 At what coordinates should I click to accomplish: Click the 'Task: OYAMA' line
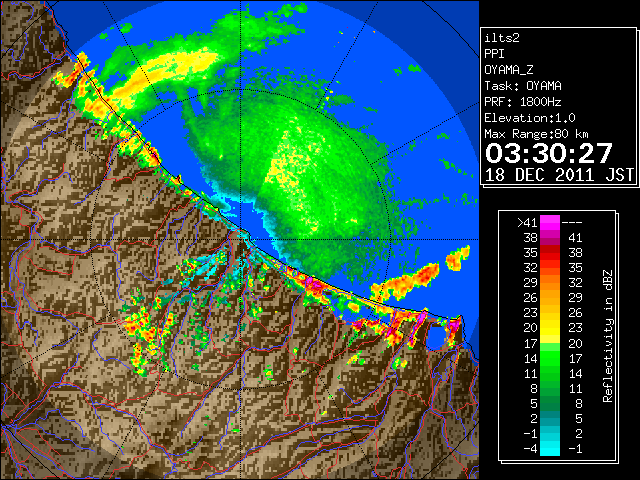click(x=523, y=86)
